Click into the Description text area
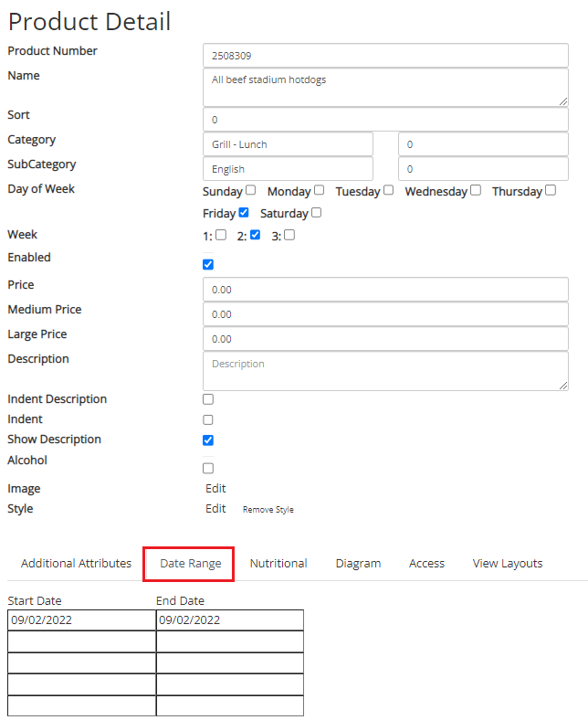This screenshot has width=588, height=720. click(x=385, y=371)
